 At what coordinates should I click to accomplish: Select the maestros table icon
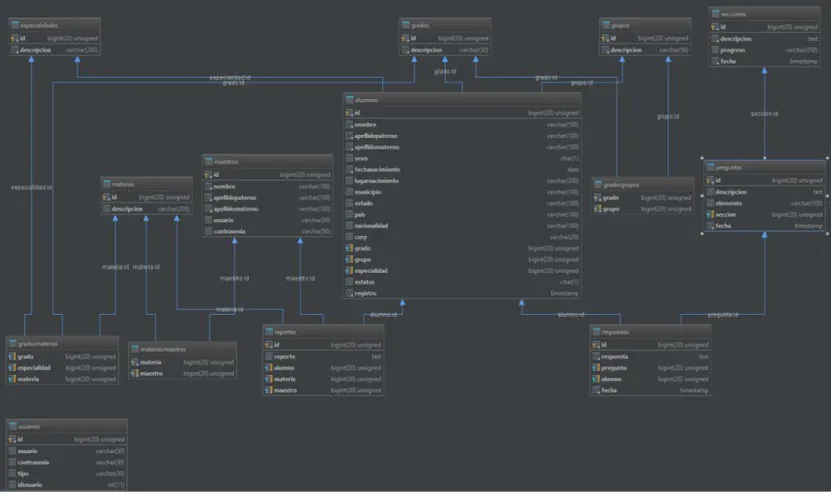pos(209,161)
